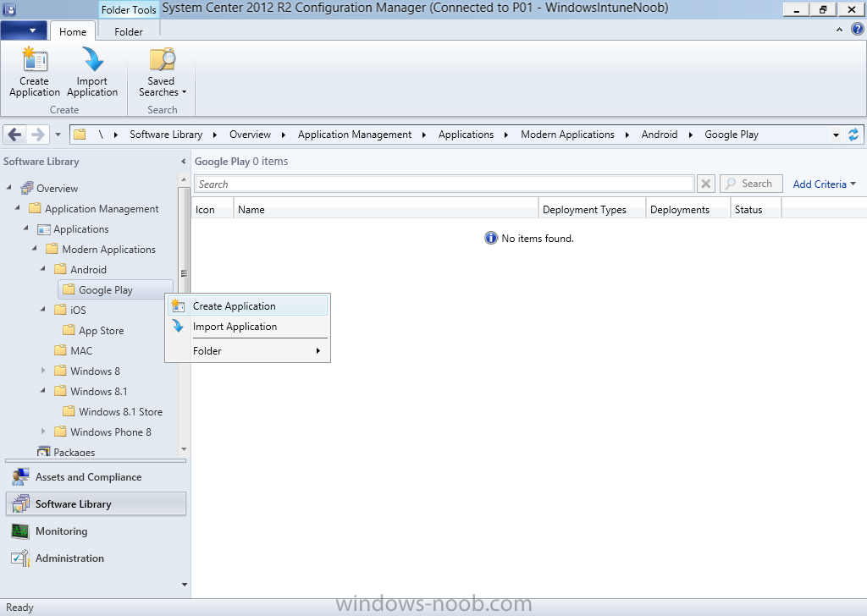867x616 pixels.
Task: Click the Import Application arrow icon in context menu
Action: point(178,326)
